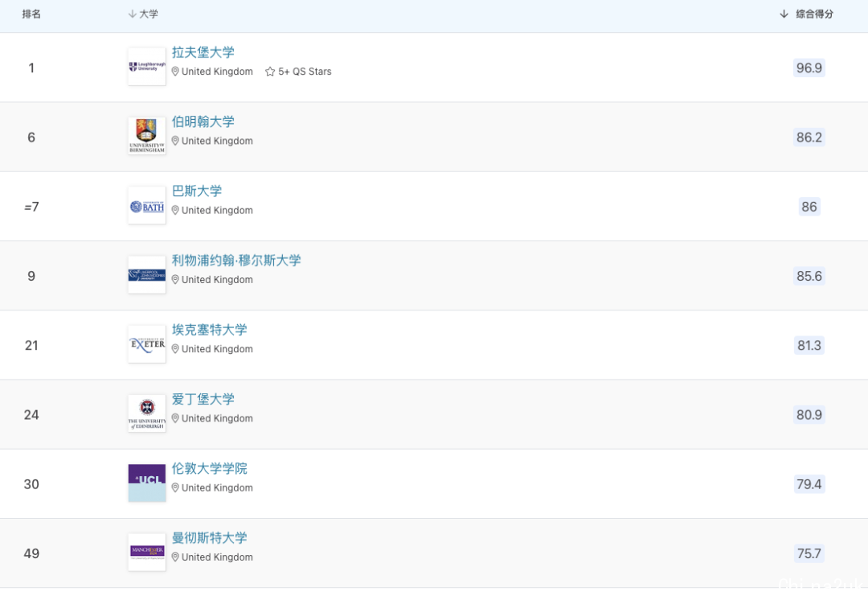The width and height of the screenshot is (868, 596).
Task: Click the University of Manchester logo
Action: pos(147,553)
